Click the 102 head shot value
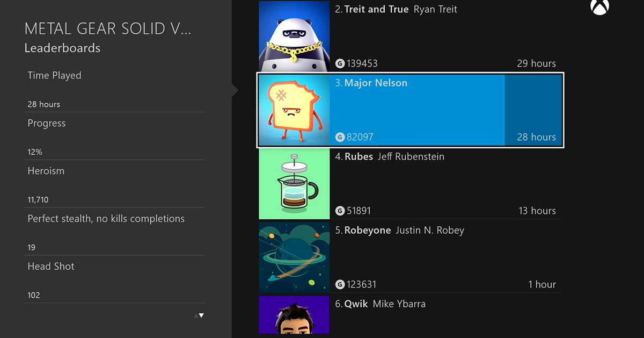 tap(34, 296)
